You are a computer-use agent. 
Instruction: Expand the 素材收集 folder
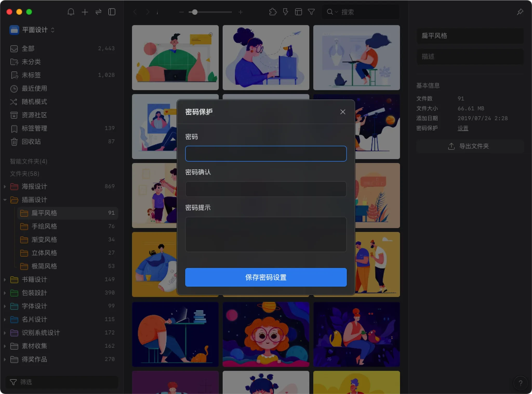click(5, 346)
